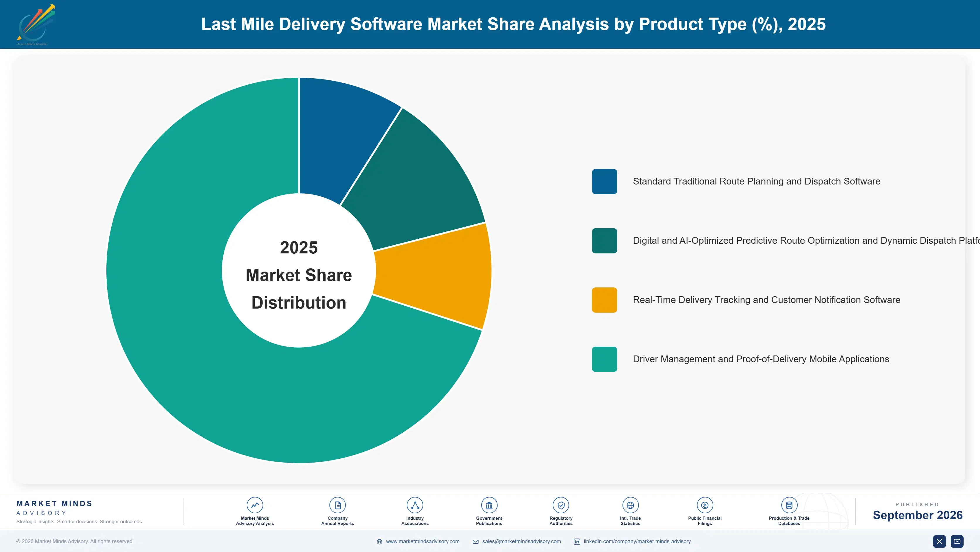The width and height of the screenshot is (980, 552).
Task: Click the chart title heading text
Action: [x=513, y=24]
